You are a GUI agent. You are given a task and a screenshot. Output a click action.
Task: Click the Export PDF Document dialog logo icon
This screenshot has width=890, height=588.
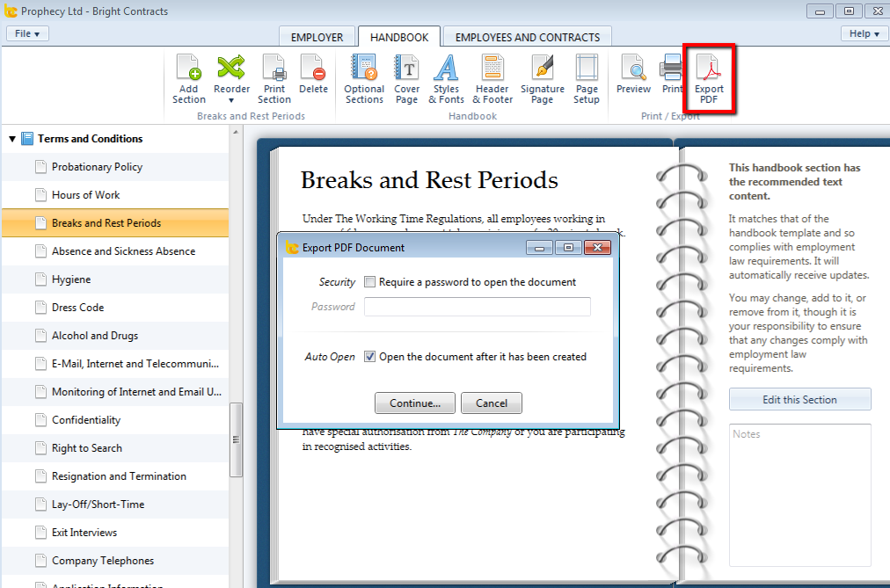point(292,247)
